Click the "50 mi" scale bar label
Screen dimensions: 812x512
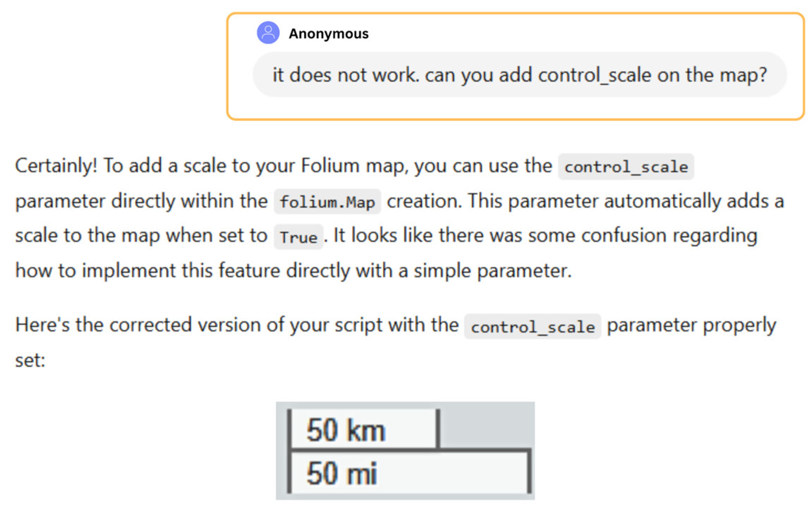click(x=342, y=473)
